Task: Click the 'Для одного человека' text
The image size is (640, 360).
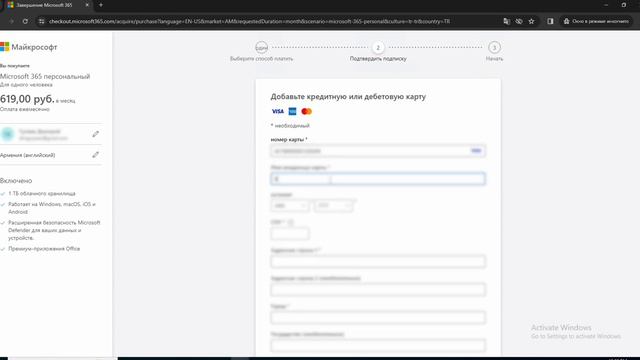Action: click(x=26, y=85)
